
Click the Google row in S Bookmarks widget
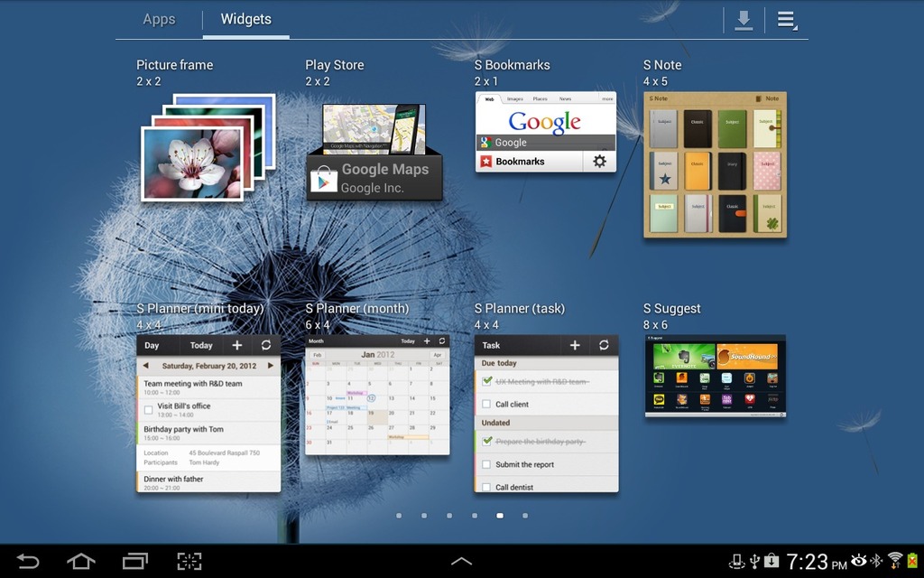(x=545, y=142)
